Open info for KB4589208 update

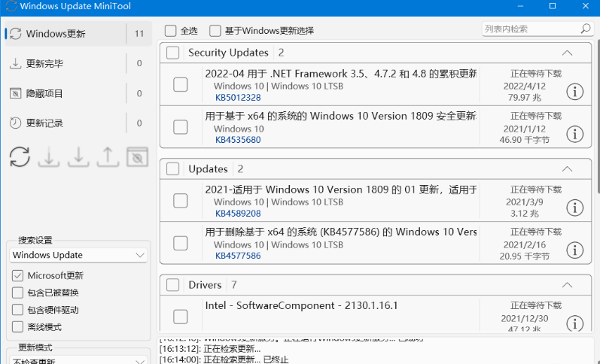coord(574,208)
